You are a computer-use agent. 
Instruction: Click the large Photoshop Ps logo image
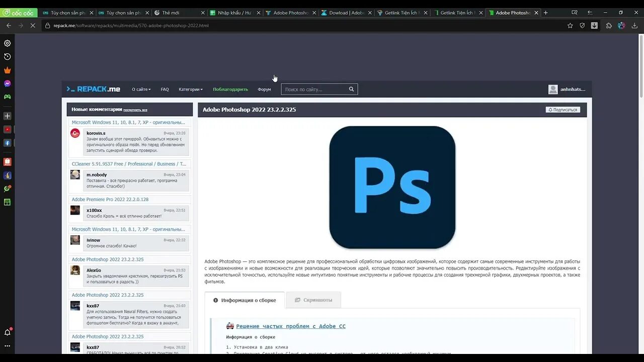point(392,187)
